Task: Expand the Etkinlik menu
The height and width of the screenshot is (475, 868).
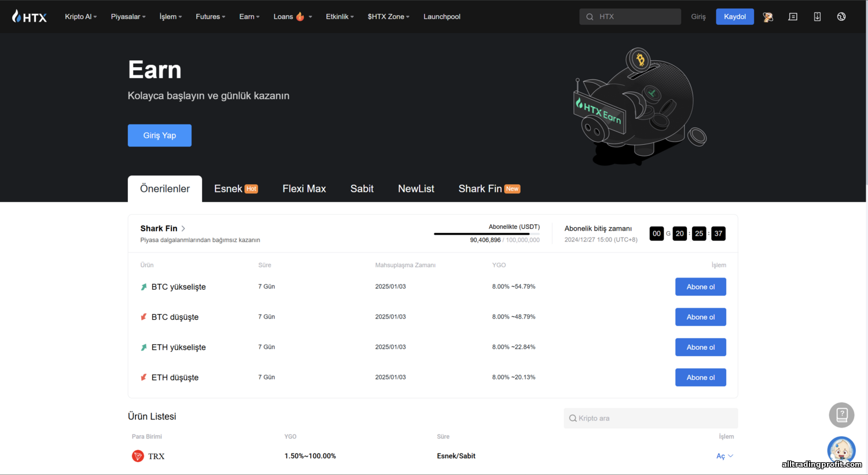Action: point(340,17)
